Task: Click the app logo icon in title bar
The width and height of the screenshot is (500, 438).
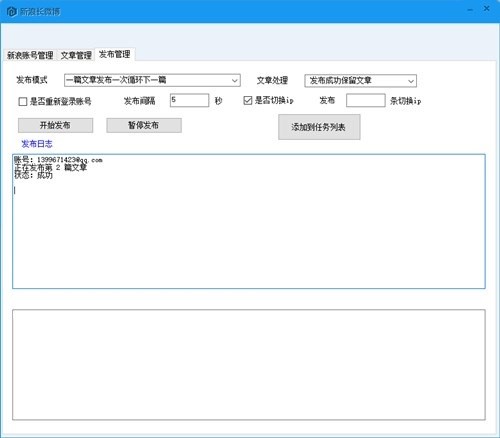Action: [x=12, y=12]
